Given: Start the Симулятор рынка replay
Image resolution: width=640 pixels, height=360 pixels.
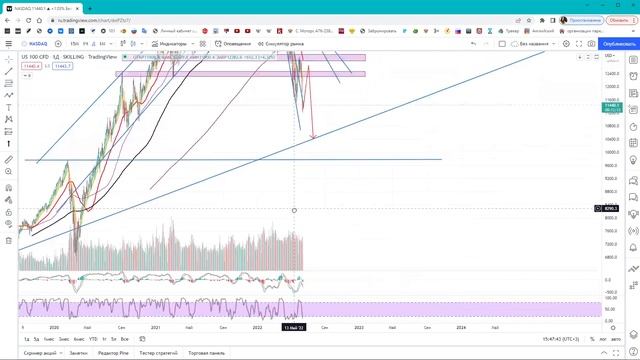Looking at the screenshot, I should (281, 44).
